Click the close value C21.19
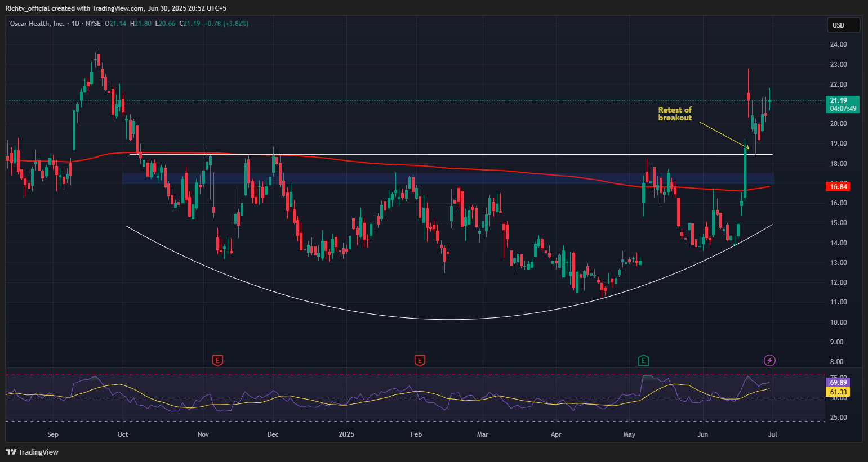 190,24
